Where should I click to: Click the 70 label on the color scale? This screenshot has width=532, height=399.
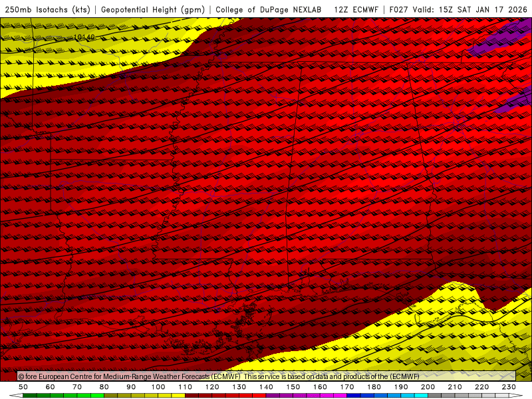pyautogui.click(x=77, y=387)
